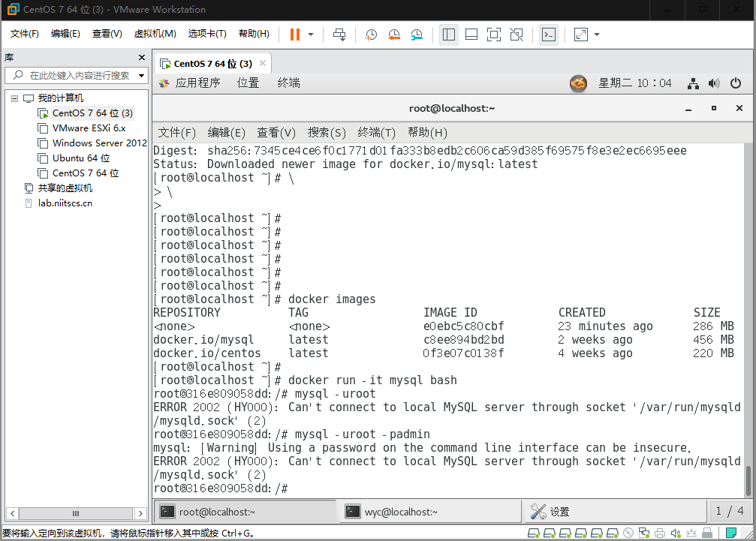Open terminal 终端(T) menu

[x=377, y=133]
